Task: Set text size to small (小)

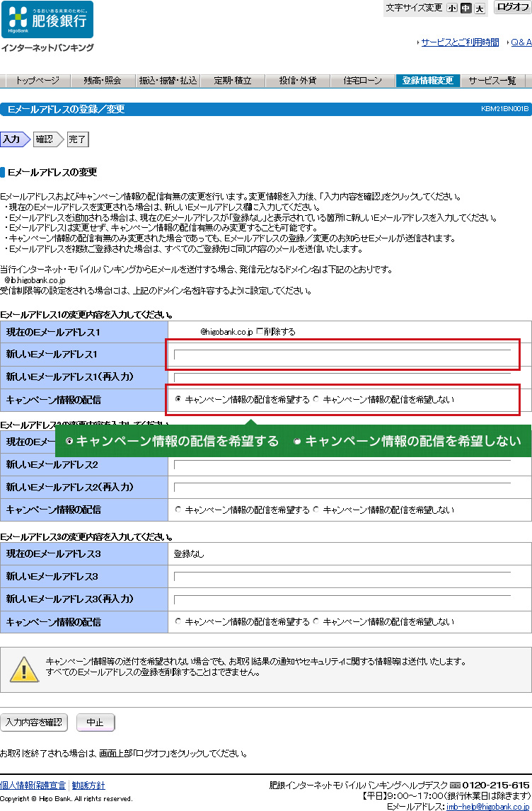Action: point(452,8)
